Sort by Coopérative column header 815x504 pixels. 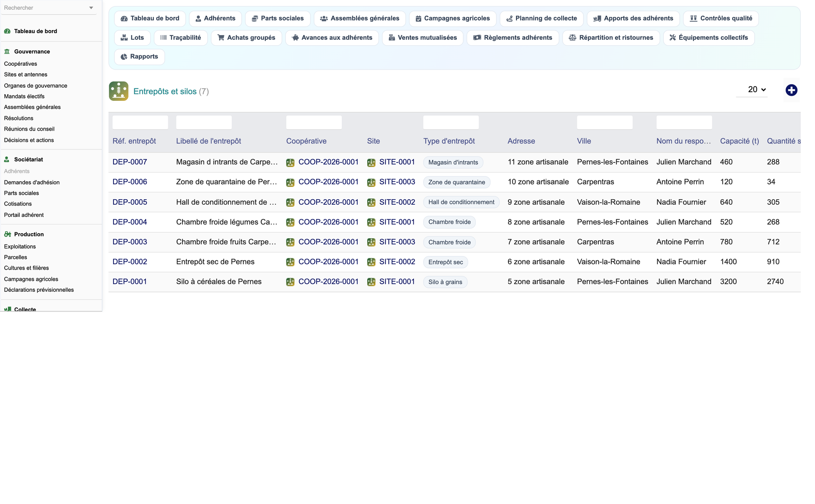coord(306,141)
